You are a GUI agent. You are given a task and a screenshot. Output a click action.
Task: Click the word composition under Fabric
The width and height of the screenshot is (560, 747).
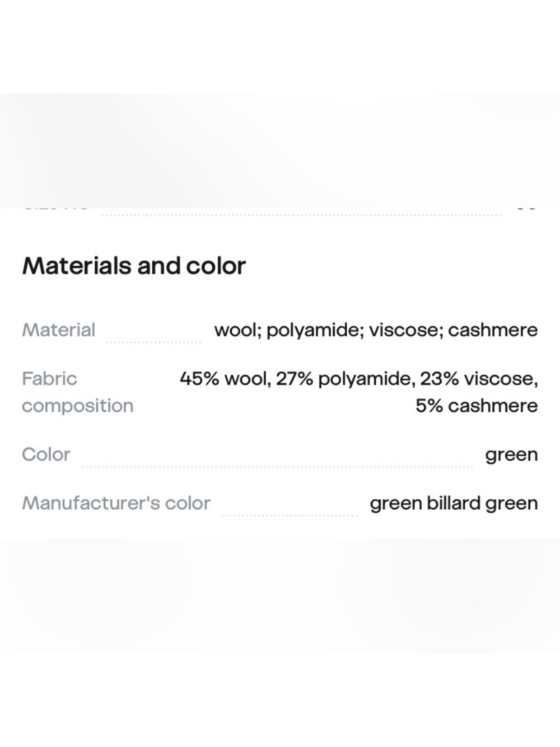click(77, 406)
